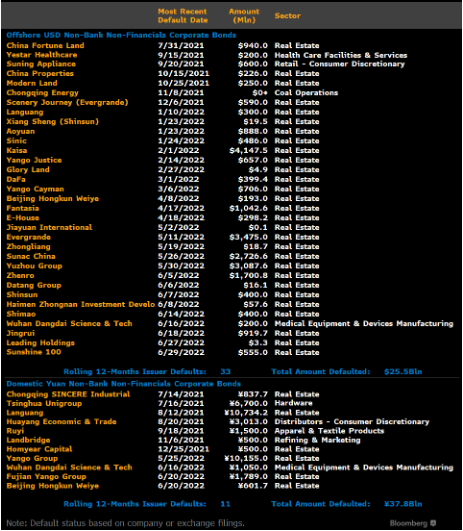
Task: Select the domestic issuer defaults count 11
Action: [225, 504]
